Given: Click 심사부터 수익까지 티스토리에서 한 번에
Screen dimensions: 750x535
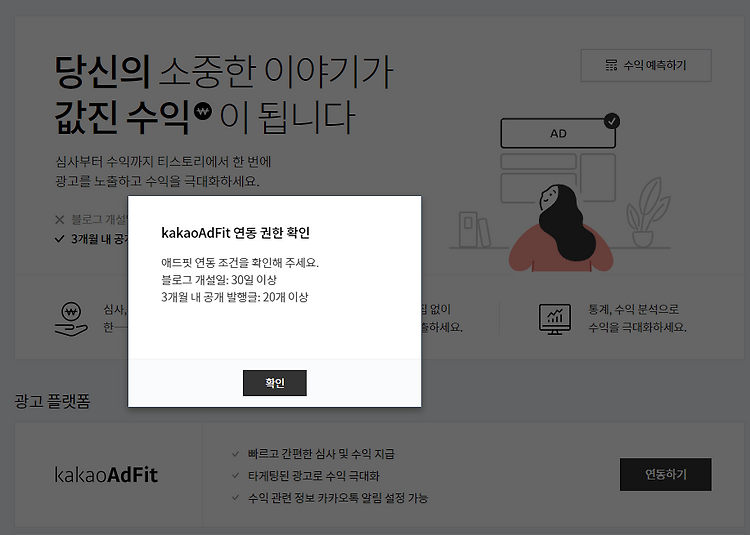Looking at the screenshot, I should click(163, 162).
